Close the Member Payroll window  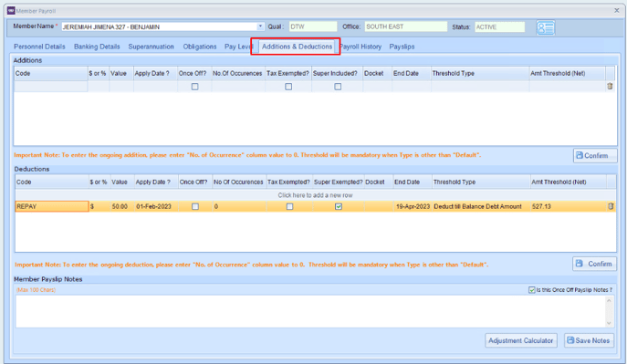617,10
